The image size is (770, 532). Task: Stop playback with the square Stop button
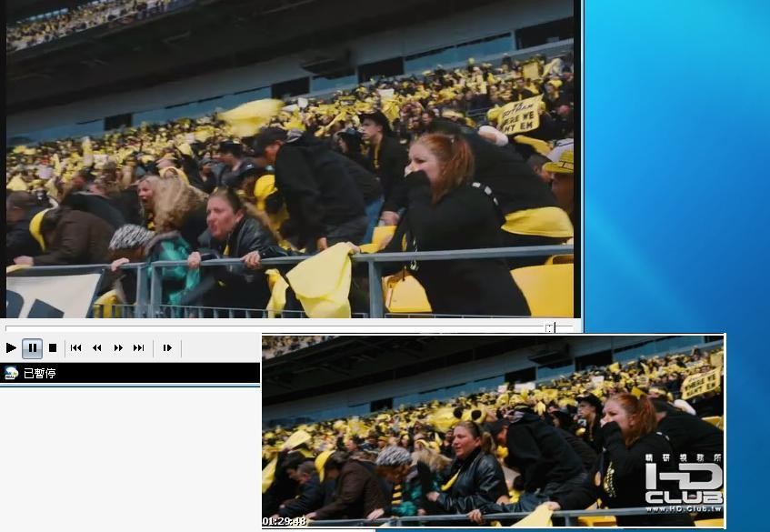(53, 347)
